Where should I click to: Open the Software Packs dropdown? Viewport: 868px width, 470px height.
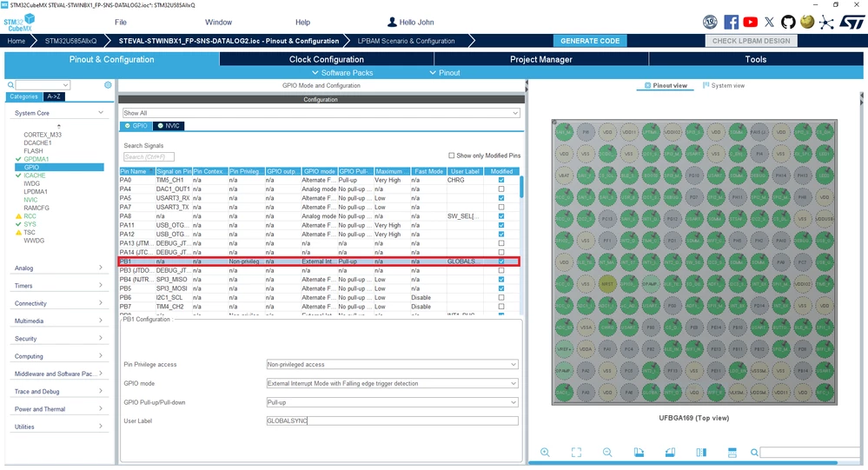pyautogui.click(x=342, y=72)
